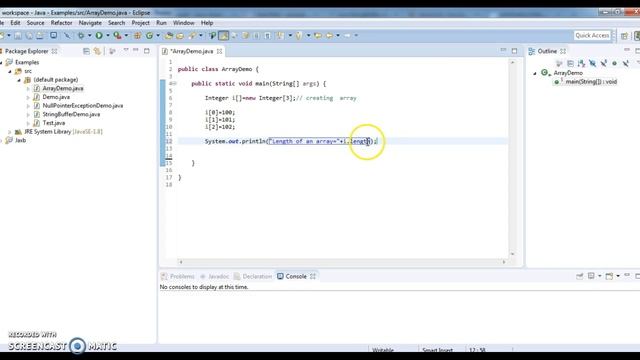640x360 pixels.
Task: Click the Next Annotation toolbar icon
Action: click(x=280, y=36)
